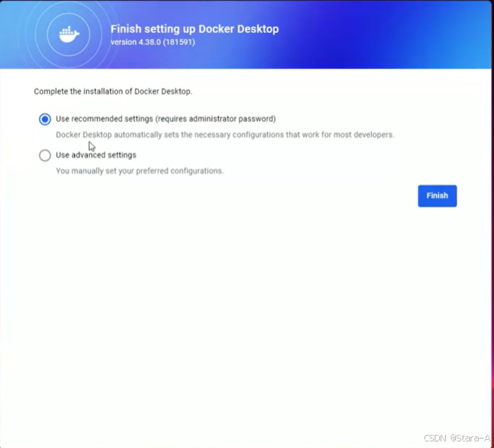Click the Finish button
494x448 pixels.
438,196
